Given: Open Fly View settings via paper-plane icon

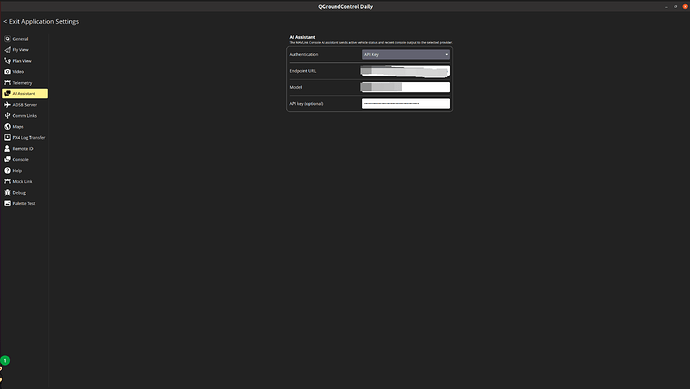Looking at the screenshot, I should click(x=7, y=50).
